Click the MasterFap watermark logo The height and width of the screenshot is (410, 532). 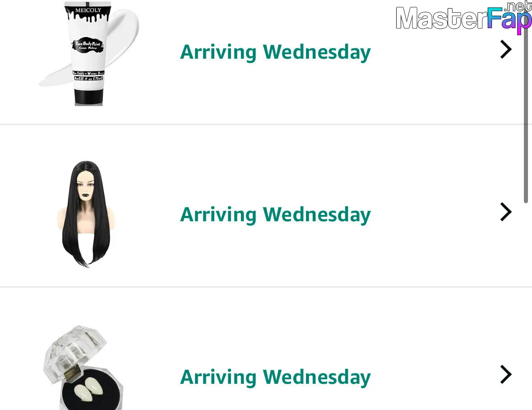463,18
